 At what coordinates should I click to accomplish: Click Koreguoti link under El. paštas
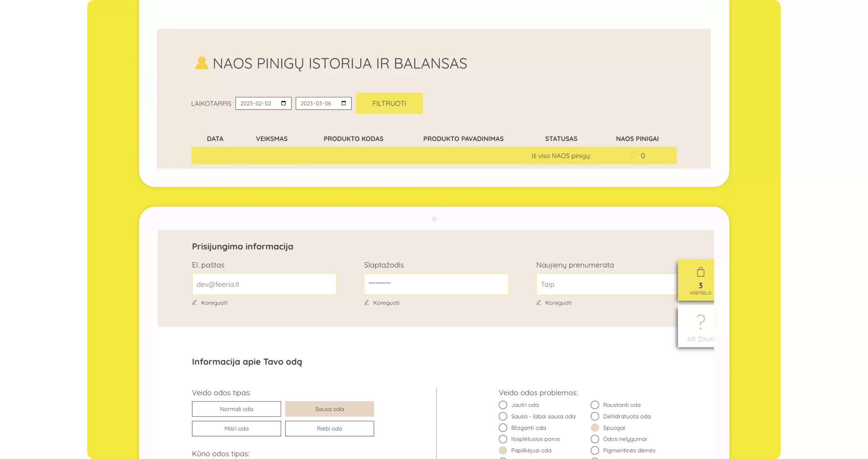214,303
